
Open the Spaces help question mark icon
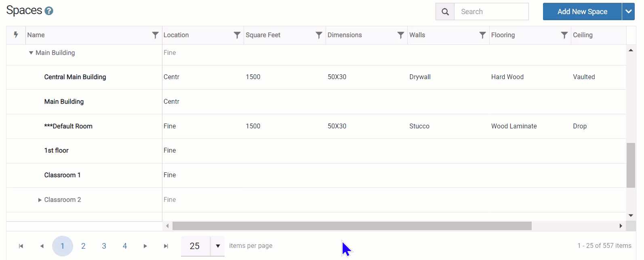[x=49, y=11]
